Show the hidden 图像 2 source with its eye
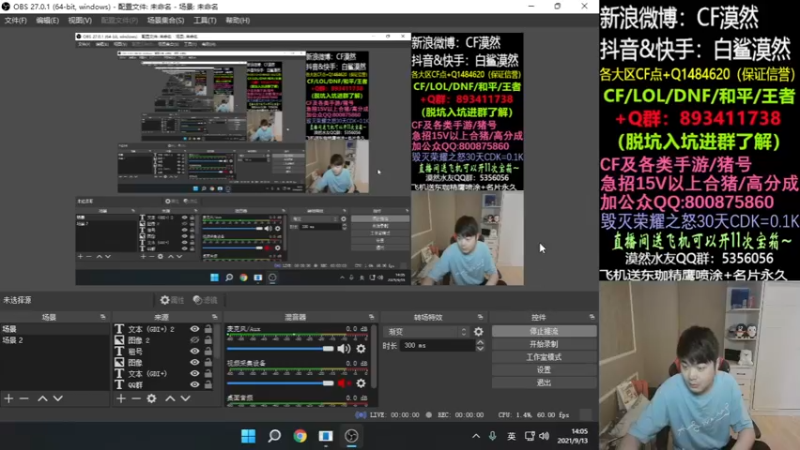The height and width of the screenshot is (450, 800). pos(195,340)
